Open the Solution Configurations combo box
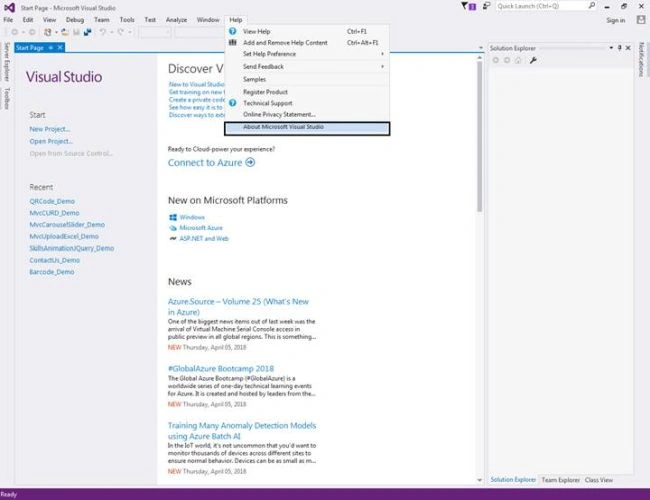The height and width of the screenshot is (500, 650). coord(155,32)
